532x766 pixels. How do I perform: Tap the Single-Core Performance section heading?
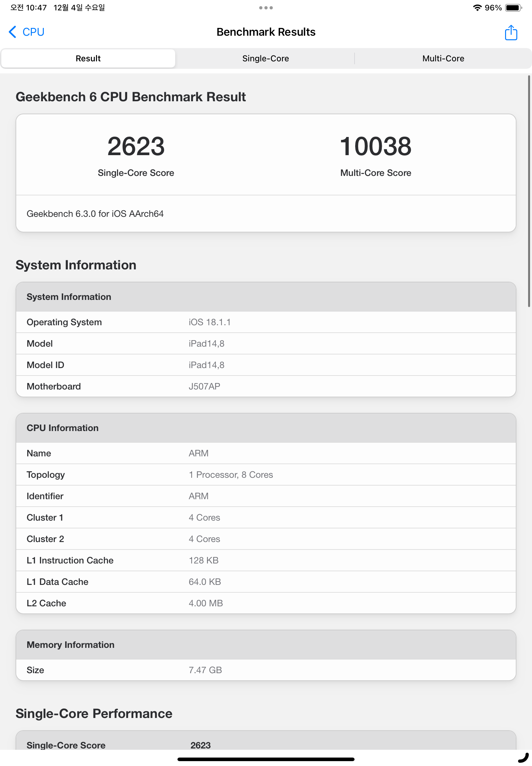point(94,713)
